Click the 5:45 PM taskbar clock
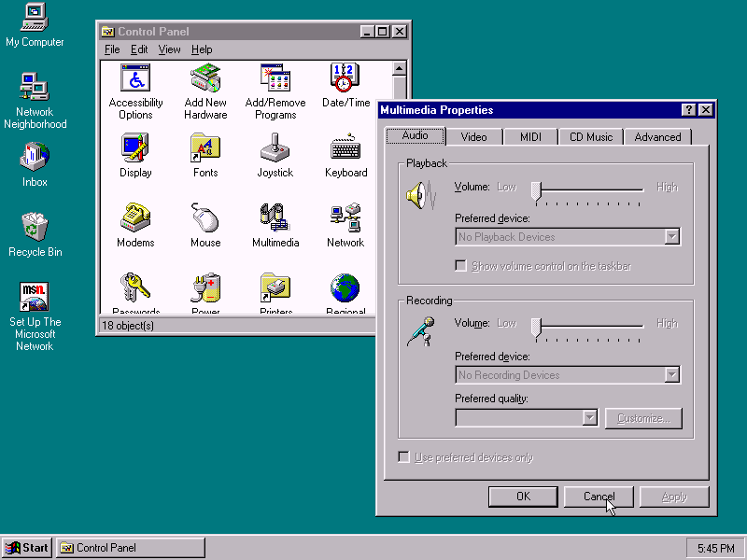This screenshot has width=747, height=560. pos(715,549)
